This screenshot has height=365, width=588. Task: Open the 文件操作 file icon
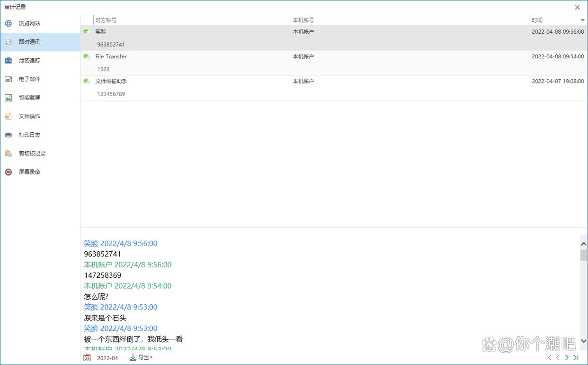click(9, 116)
